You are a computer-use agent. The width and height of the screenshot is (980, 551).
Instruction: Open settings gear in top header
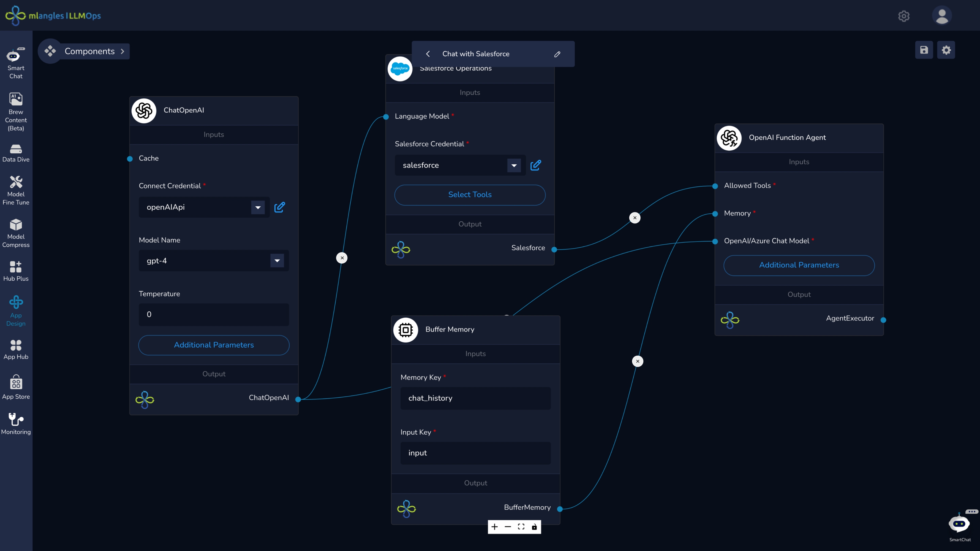click(x=904, y=16)
